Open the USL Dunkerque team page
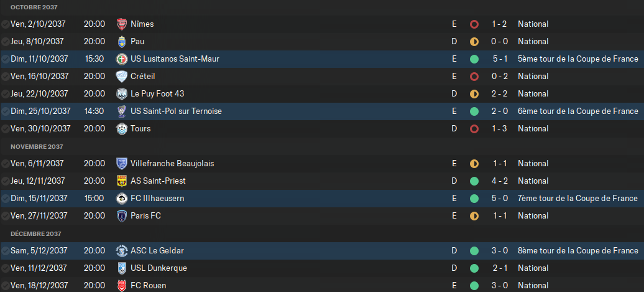 point(159,268)
